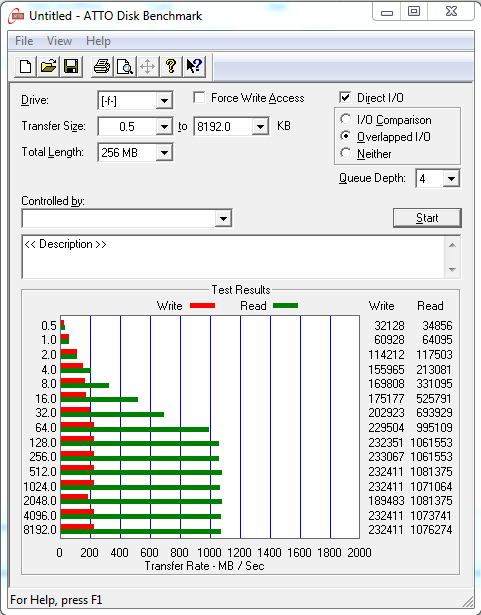Click read value 525791 for 16.0

[434, 398]
